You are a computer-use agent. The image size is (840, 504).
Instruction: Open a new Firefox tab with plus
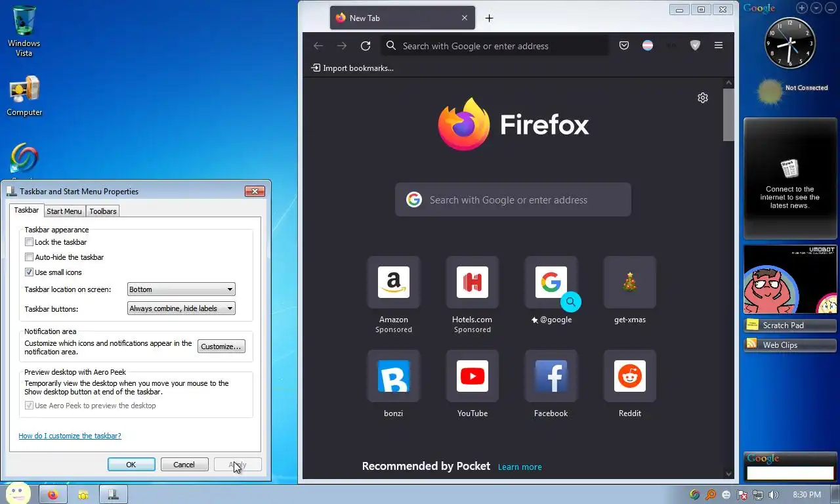point(489,18)
